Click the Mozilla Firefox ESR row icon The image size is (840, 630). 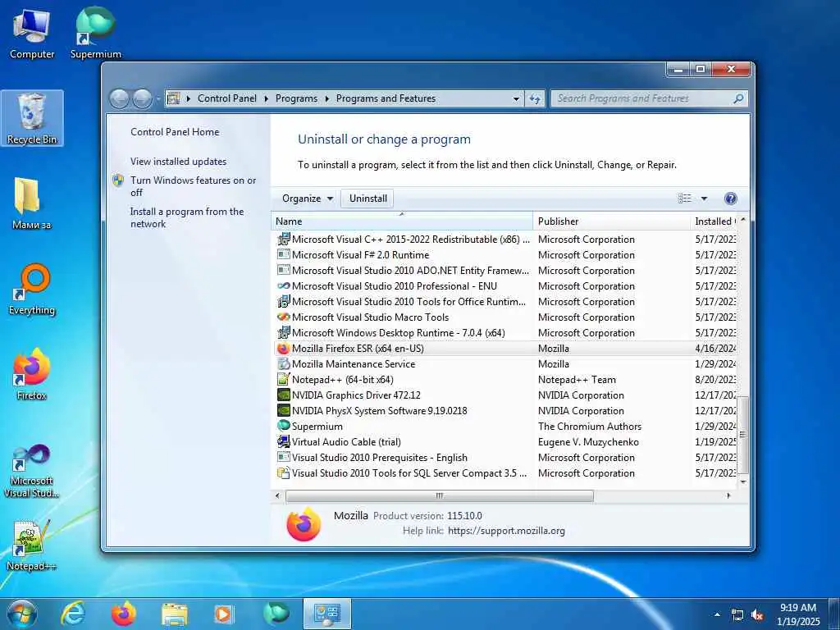point(283,348)
